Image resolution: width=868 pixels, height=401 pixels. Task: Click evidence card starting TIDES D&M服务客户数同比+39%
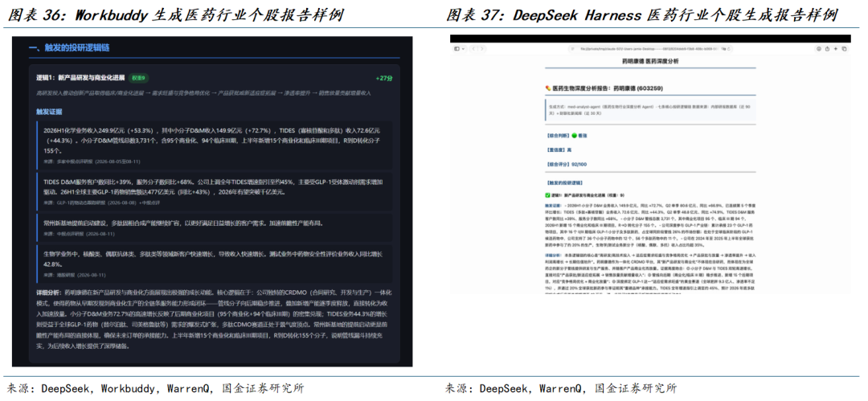pos(215,191)
